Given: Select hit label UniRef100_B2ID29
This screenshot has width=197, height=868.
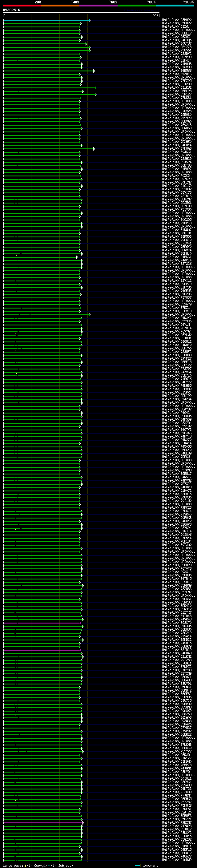Looking at the screenshot, I should pyautogui.click(x=177, y=650).
